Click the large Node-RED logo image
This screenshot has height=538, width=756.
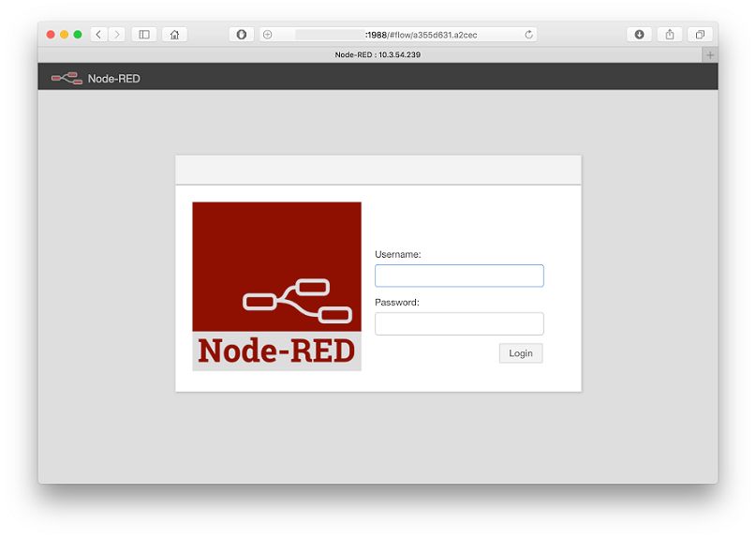tap(276, 286)
